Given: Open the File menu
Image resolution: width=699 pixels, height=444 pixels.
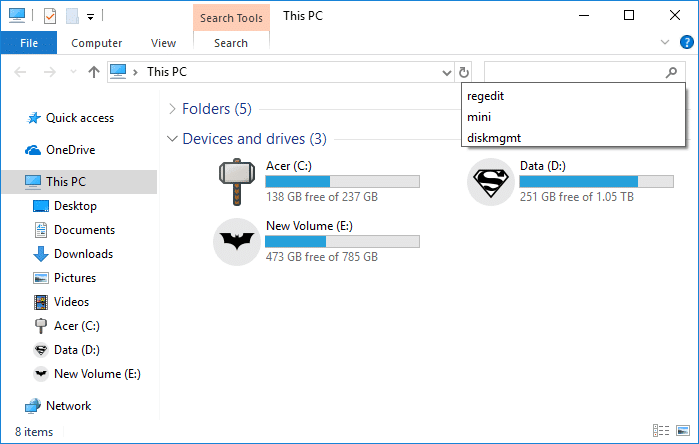Looking at the screenshot, I should click(29, 43).
